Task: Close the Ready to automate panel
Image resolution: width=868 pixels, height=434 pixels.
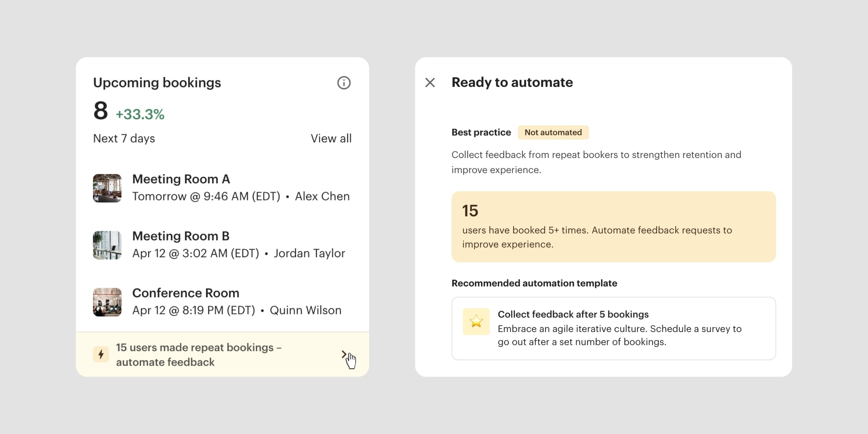Action: [430, 82]
